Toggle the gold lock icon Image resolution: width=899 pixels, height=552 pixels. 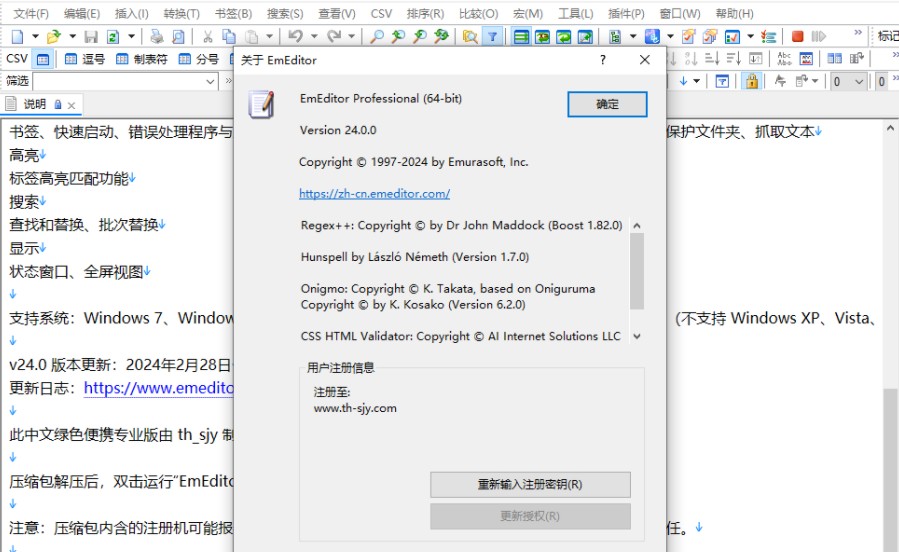[752, 81]
